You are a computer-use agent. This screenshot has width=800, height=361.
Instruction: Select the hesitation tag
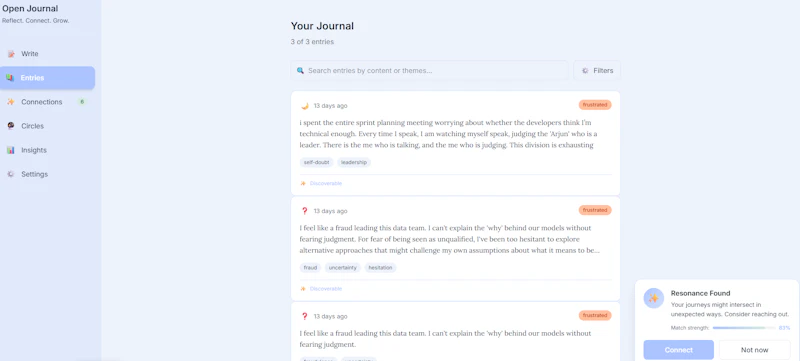[381, 268]
